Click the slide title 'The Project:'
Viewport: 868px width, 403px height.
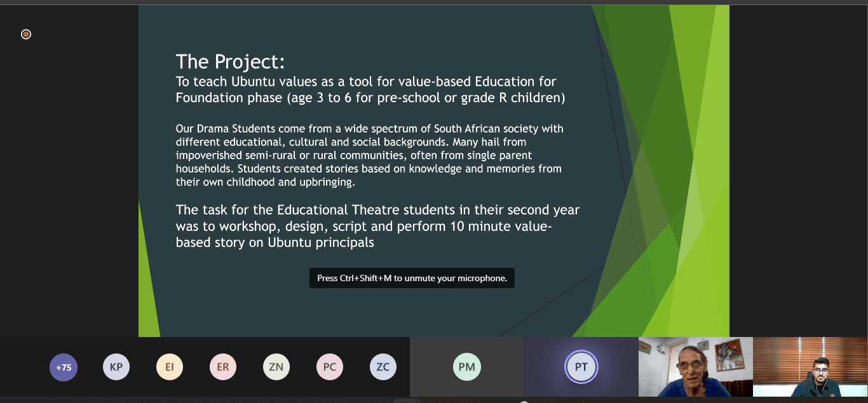coord(230,62)
